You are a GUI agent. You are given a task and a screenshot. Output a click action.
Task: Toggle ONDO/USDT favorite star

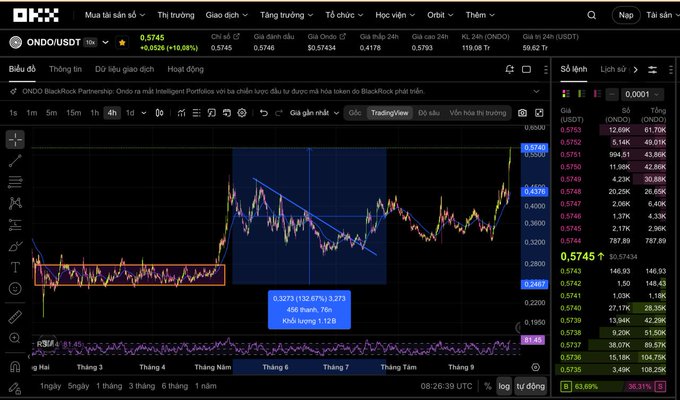pos(122,43)
